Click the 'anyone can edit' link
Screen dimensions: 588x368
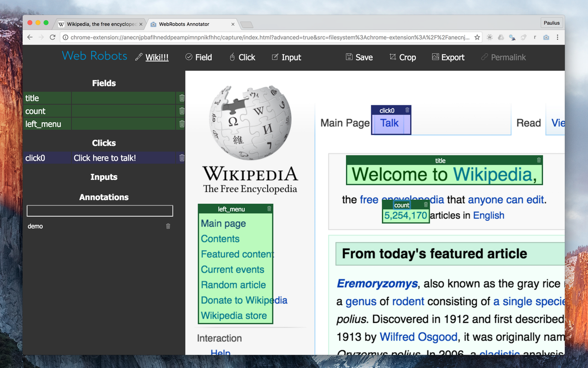[506, 200]
